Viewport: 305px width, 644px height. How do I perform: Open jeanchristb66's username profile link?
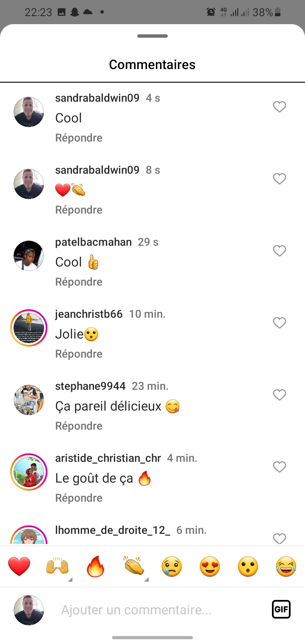click(x=89, y=314)
